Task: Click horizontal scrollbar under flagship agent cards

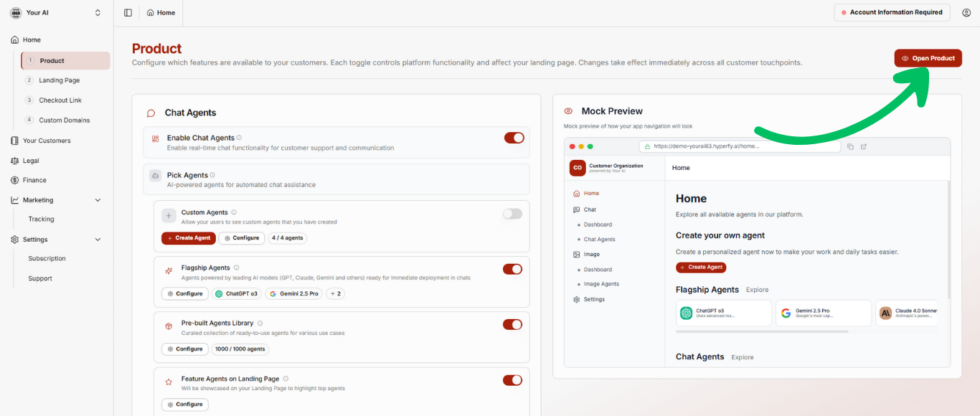Action: (x=762, y=331)
